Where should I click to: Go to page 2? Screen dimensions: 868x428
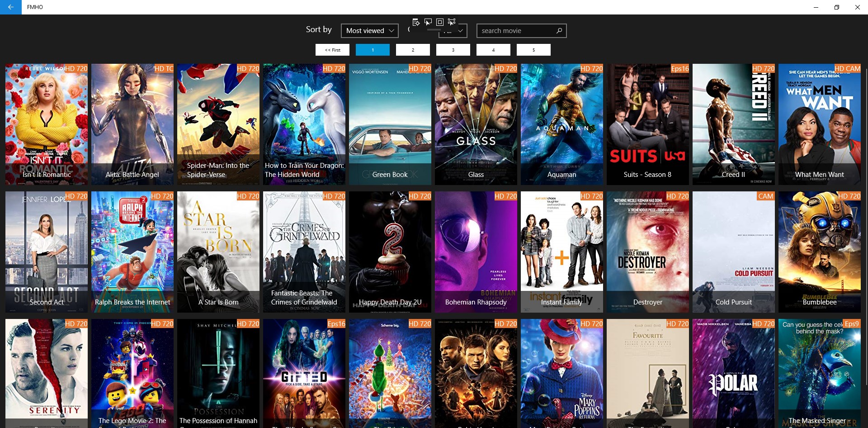413,50
